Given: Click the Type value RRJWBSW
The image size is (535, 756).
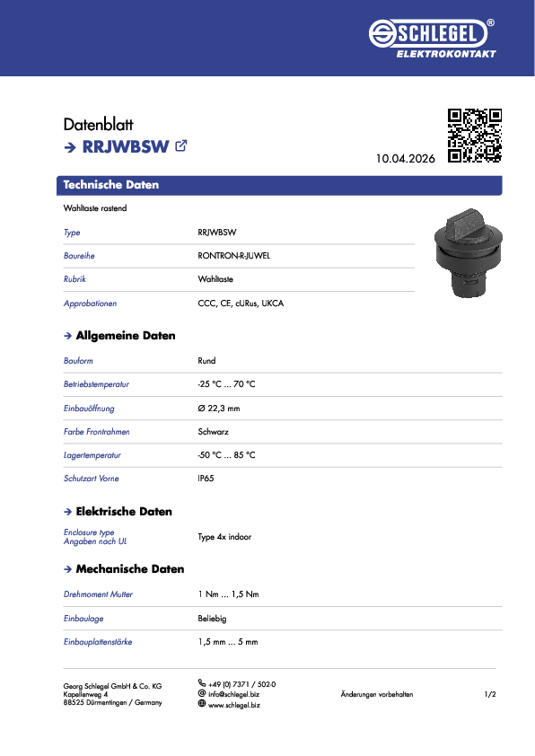Looking at the screenshot, I should pos(217,233).
